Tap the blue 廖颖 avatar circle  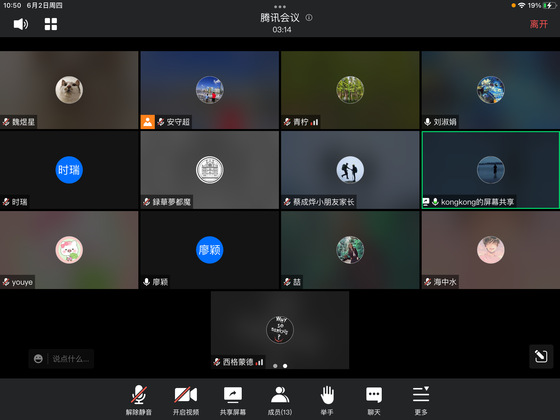[210, 250]
